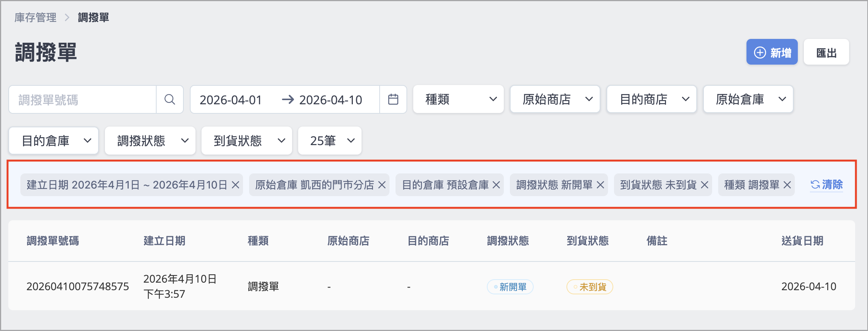Click the 調撥單號碼 column header
This screenshot has height=331, width=868.
tap(53, 241)
